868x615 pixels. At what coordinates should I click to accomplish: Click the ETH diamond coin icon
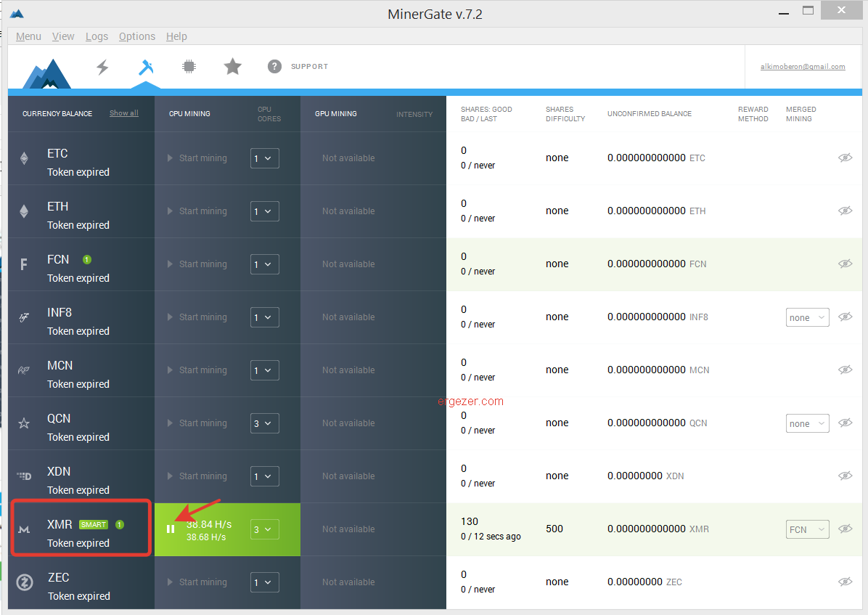[x=24, y=211]
